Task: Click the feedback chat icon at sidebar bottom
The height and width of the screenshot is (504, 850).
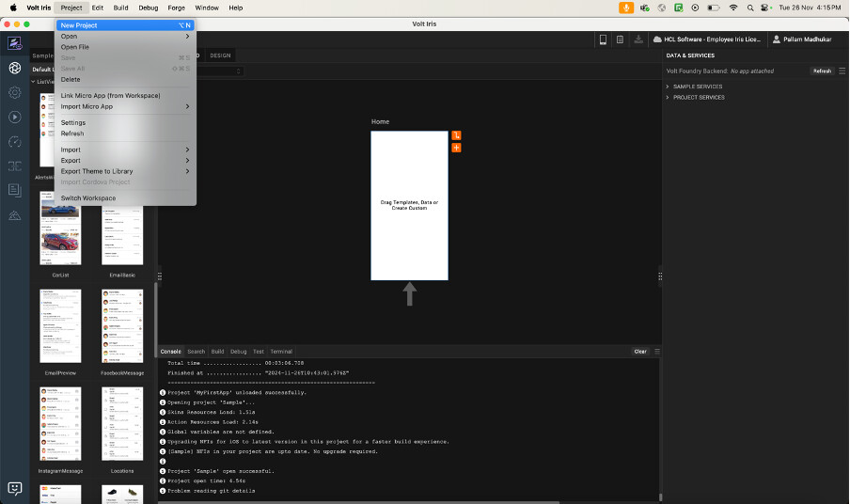Action: tap(15, 488)
